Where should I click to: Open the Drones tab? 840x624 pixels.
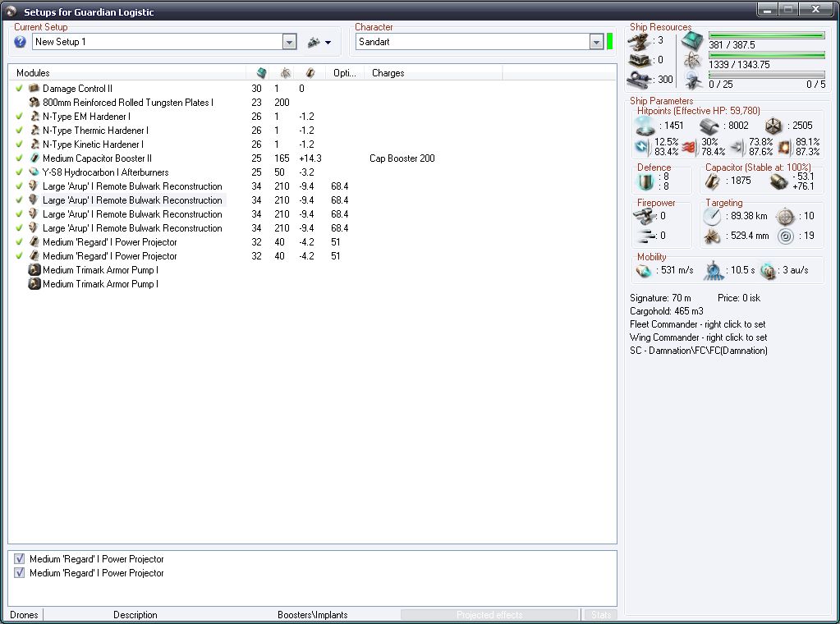[x=24, y=615]
